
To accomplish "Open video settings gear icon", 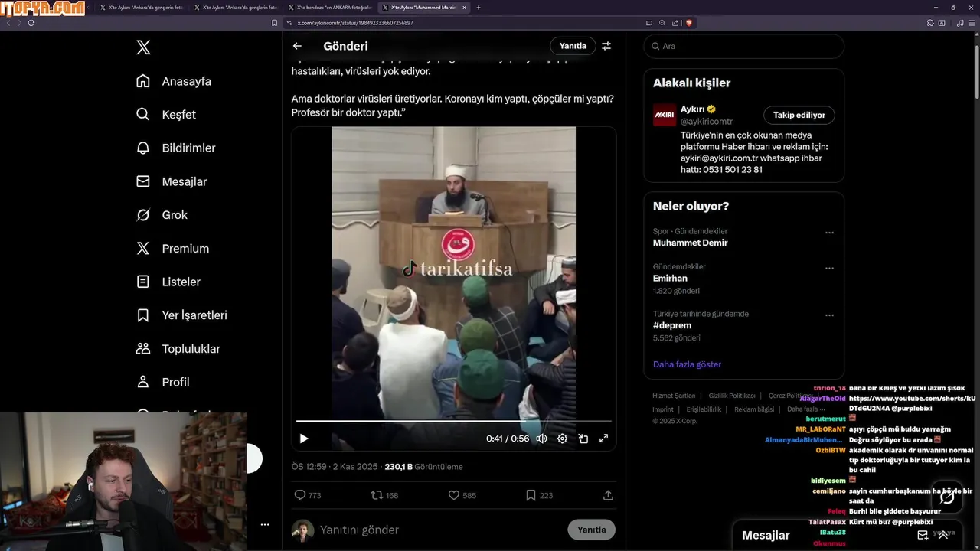I will coord(562,439).
